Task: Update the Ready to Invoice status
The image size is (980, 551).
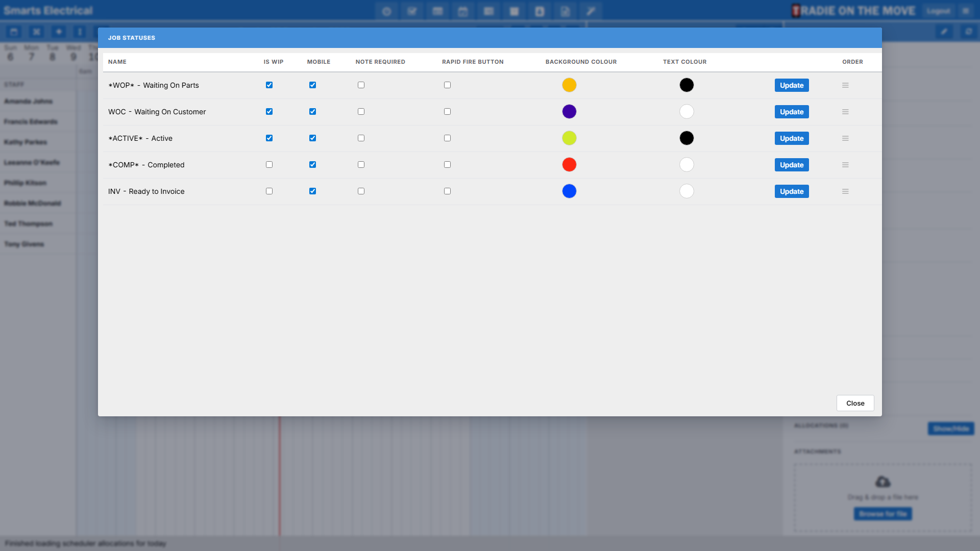Action: pos(792,191)
